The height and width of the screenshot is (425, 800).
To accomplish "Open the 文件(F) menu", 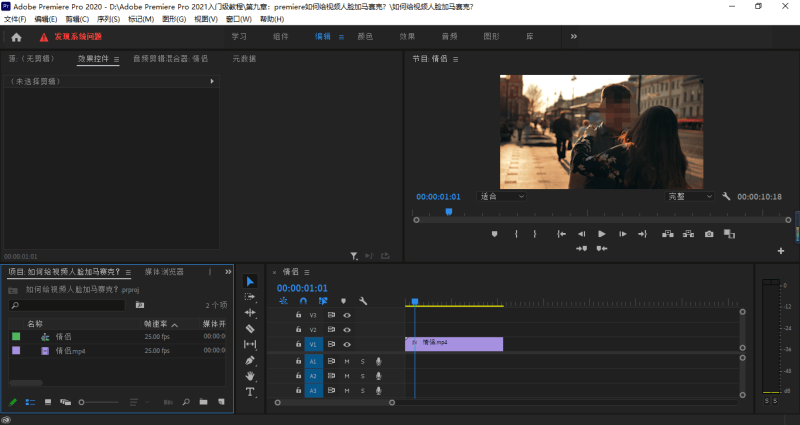I will (15, 19).
